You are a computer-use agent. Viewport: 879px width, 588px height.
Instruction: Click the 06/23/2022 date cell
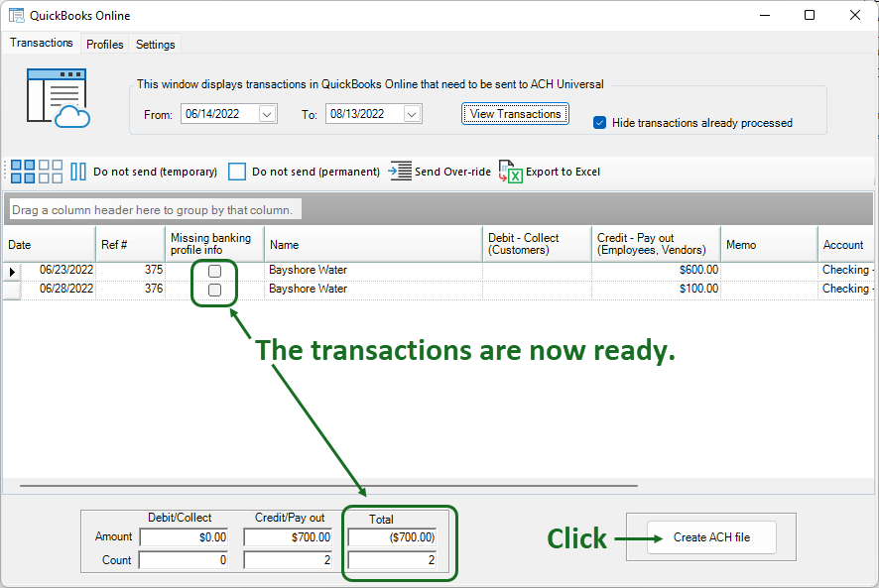coord(59,270)
